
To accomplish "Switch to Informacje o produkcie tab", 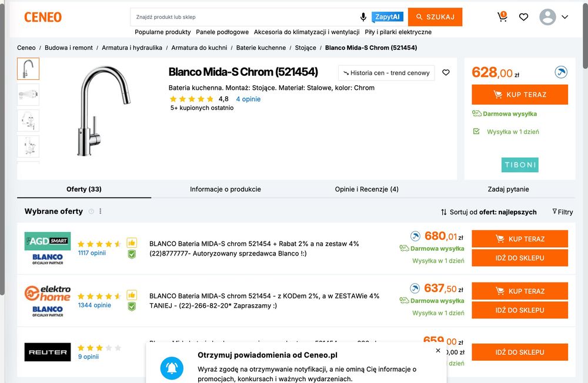I will [225, 189].
